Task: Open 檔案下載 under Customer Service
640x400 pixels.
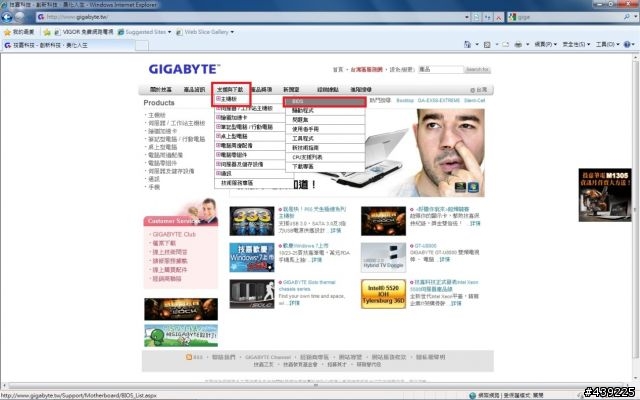Action: (164, 243)
